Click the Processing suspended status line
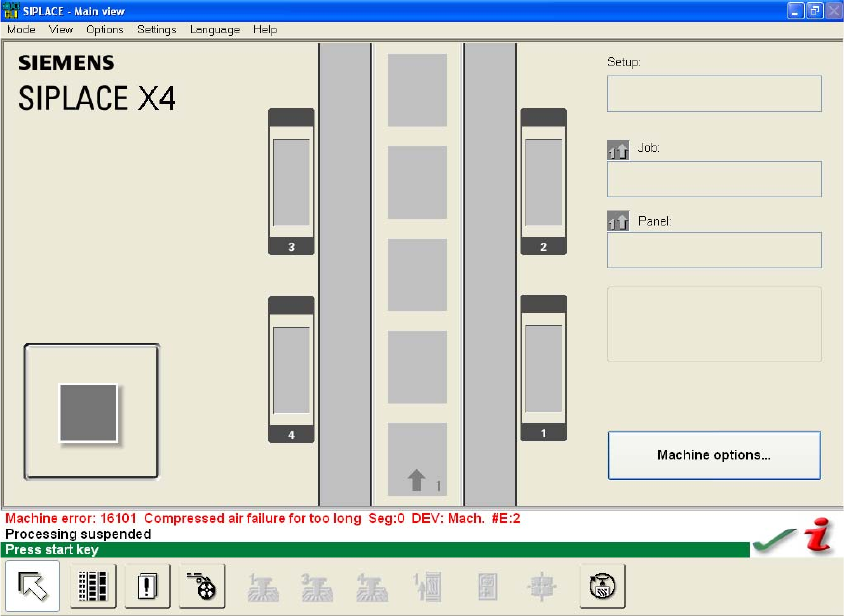Screen dimensions: 844x616 point(78,534)
